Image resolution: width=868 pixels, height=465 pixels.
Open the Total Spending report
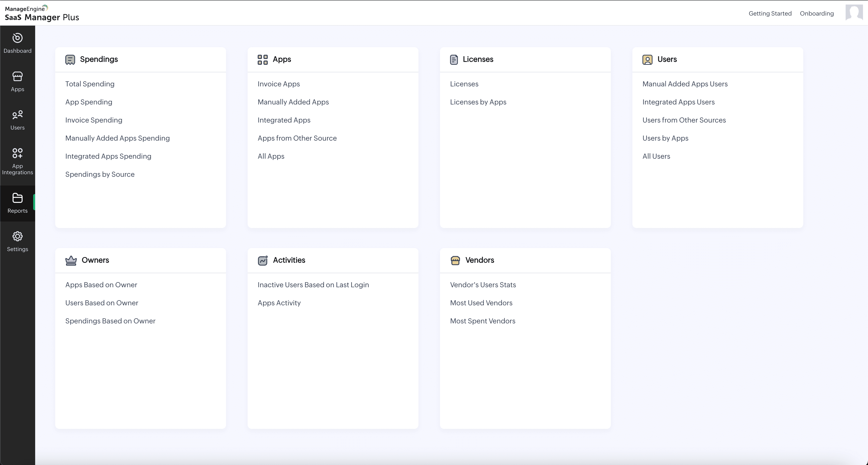click(90, 84)
